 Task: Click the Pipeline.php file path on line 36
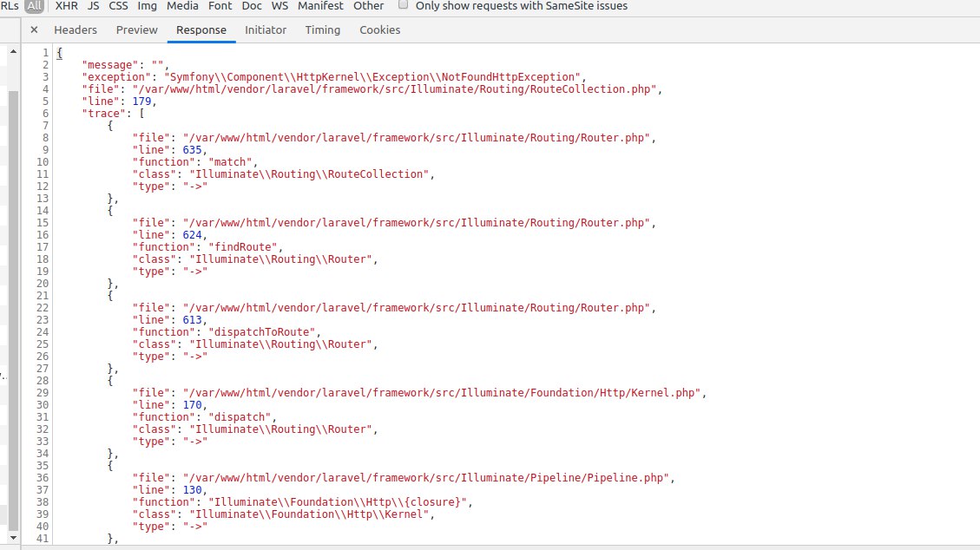point(426,478)
